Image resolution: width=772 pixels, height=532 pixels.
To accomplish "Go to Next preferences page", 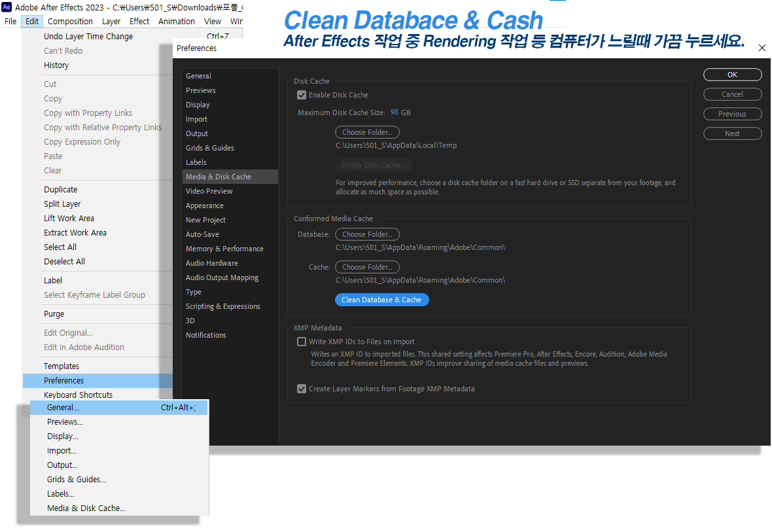I will (733, 134).
